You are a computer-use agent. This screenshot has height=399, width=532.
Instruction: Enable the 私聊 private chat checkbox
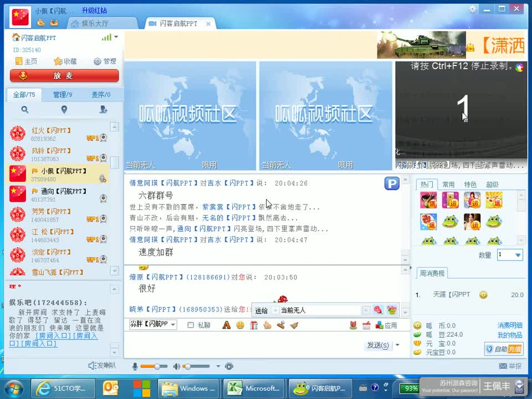tap(191, 325)
